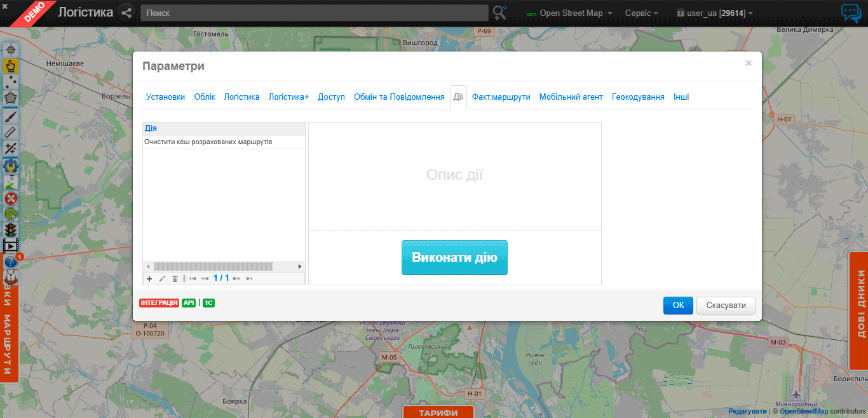Switch to the Логістика+ tab

(288, 97)
